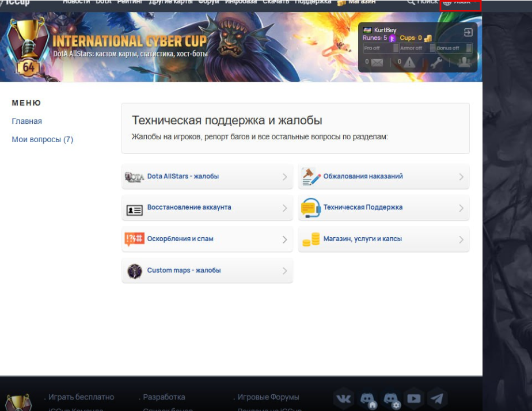Screen dimensions: 532x411
Task: Click the Dota AllStars logo icon
Action: point(134,177)
